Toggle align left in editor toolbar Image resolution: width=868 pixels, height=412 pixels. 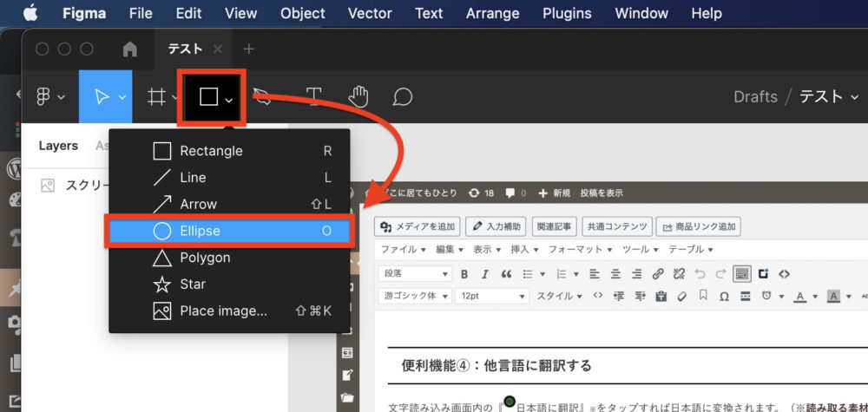pyautogui.click(x=595, y=274)
